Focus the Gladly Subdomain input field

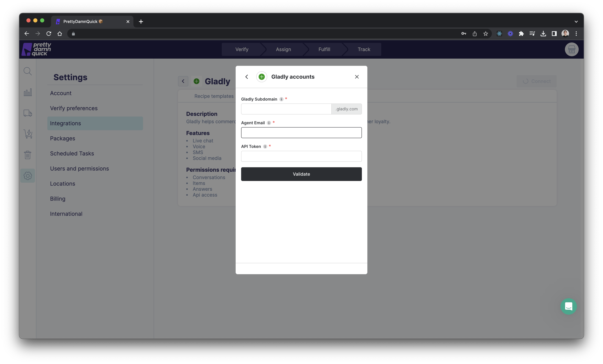coord(286,109)
